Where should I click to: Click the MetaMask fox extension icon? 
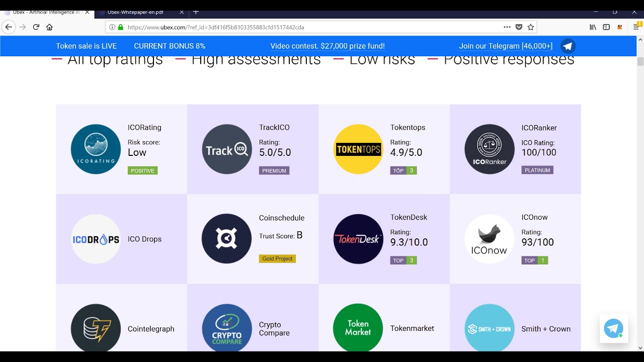pos(620,27)
